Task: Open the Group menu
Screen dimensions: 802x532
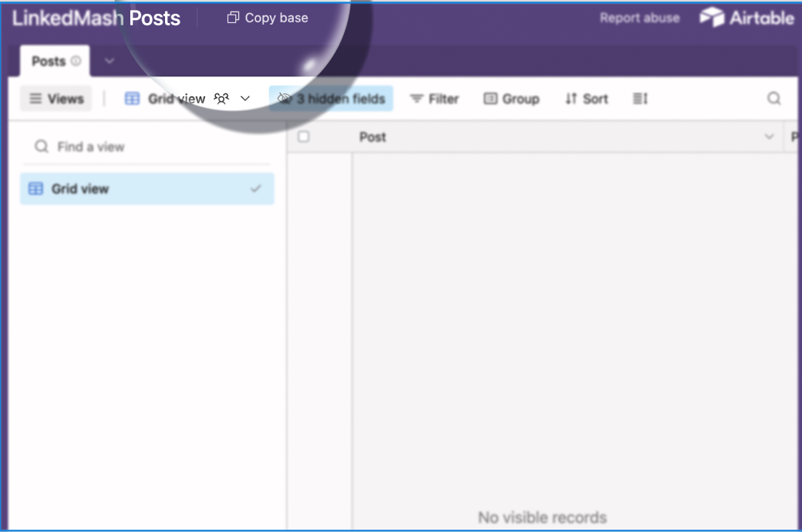Action: [511, 99]
